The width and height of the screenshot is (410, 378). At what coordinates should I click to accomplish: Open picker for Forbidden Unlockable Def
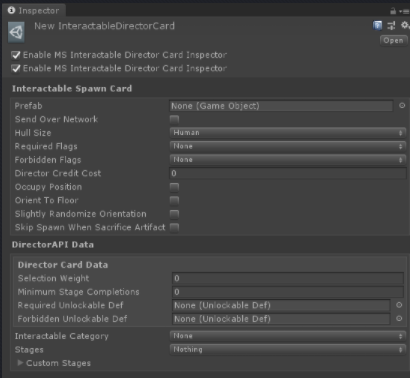(x=399, y=319)
